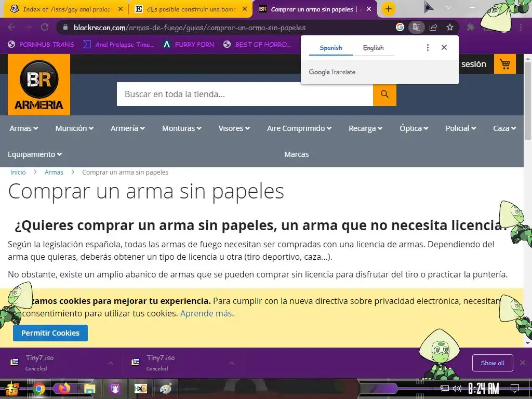Select the English tab in Translate popup
Screen dimensions: 532x399
(x=373, y=48)
